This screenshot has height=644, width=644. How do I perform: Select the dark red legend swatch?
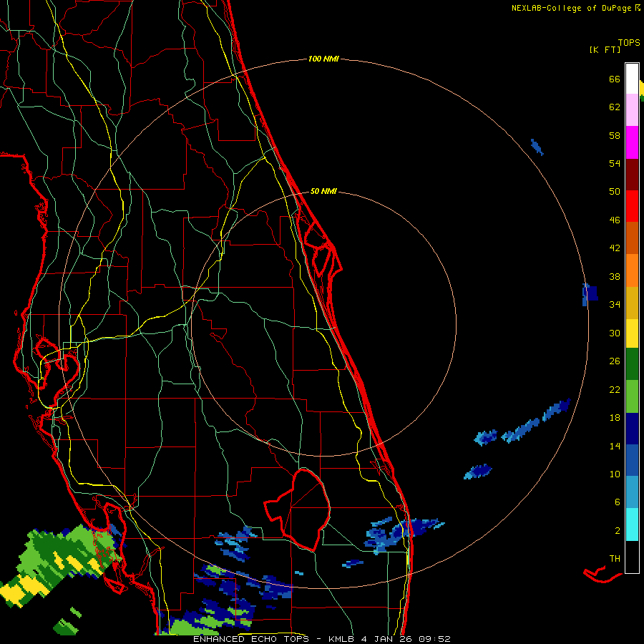point(632,175)
